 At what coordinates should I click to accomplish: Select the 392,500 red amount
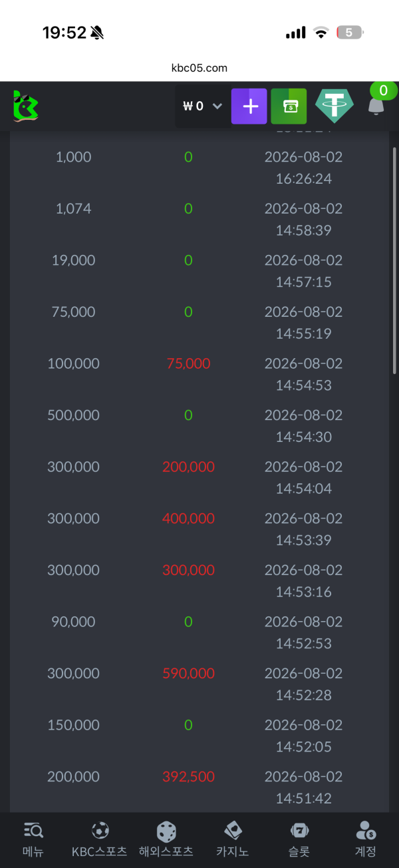(188, 777)
